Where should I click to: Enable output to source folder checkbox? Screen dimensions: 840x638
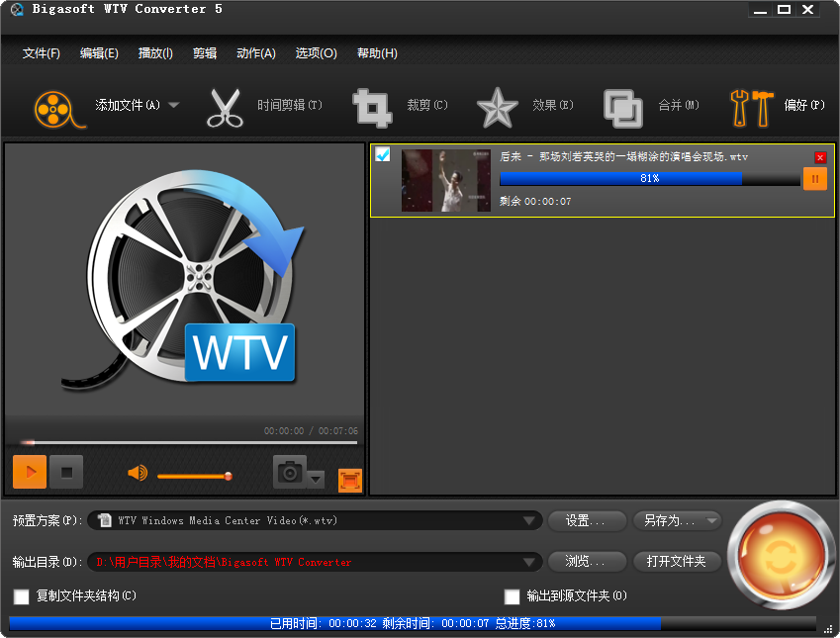512,596
